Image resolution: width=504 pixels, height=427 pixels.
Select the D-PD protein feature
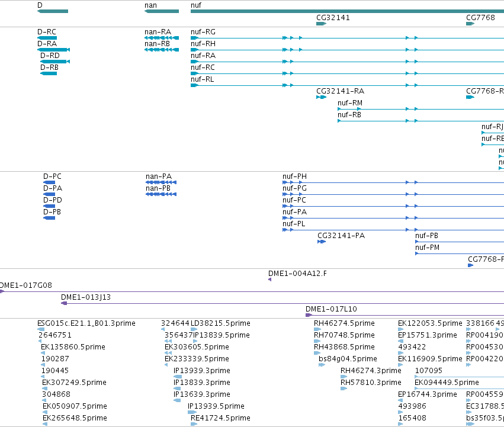(49, 206)
